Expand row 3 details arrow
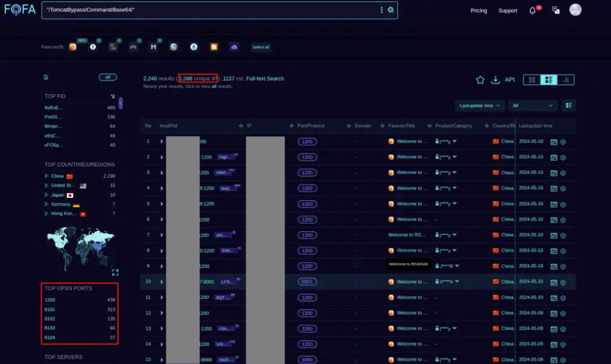The width and height of the screenshot is (611, 364). [162, 173]
